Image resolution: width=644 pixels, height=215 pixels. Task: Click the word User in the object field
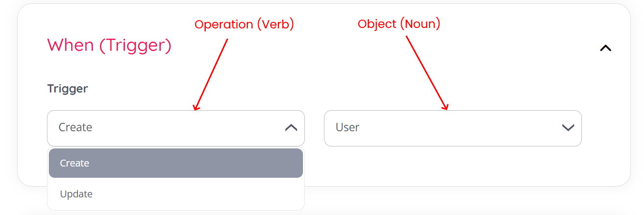tap(347, 127)
